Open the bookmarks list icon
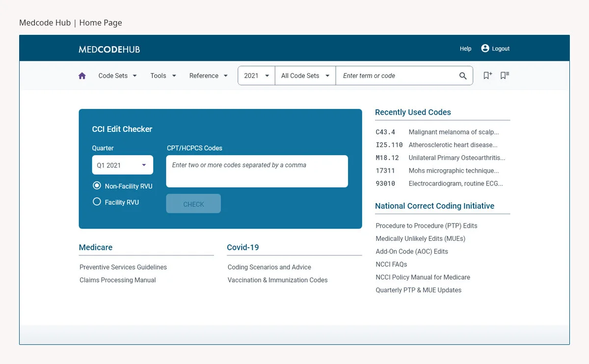The image size is (589, 364). point(505,76)
